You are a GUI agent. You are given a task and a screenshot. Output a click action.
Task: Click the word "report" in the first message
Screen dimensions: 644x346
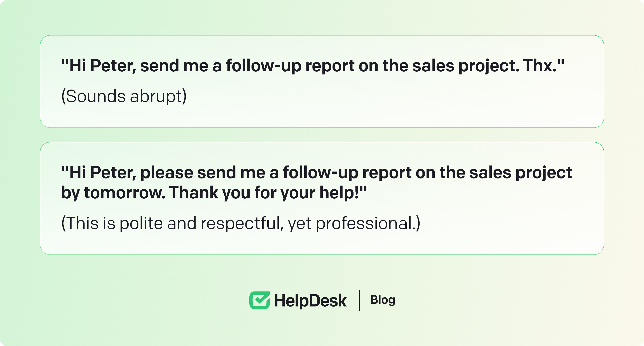coord(330,66)
